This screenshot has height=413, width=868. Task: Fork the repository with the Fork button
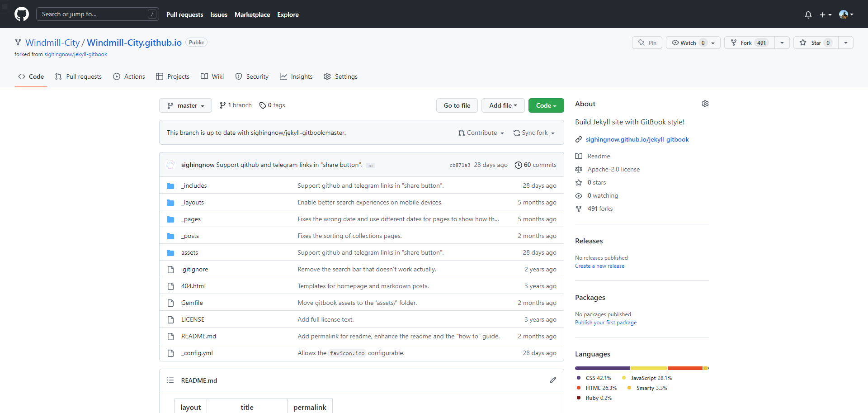coord(750,43)
